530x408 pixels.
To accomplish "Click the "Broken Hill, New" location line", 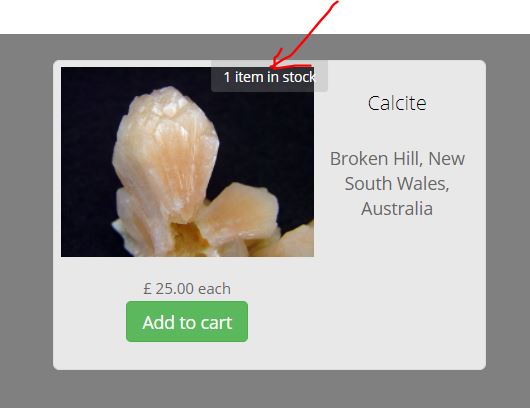I will (397, 159).
